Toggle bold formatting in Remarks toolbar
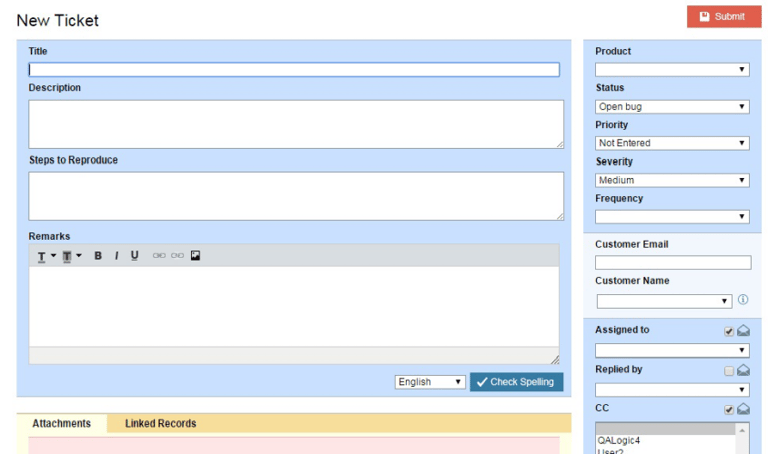This screenshot has height=454, width=768. 98,256
